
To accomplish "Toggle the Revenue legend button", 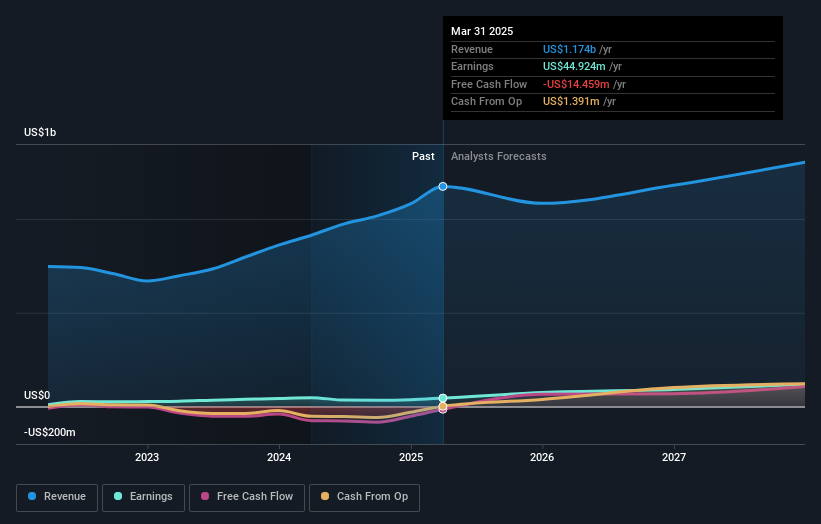I will pyautogui.click(x=57, y=497).
